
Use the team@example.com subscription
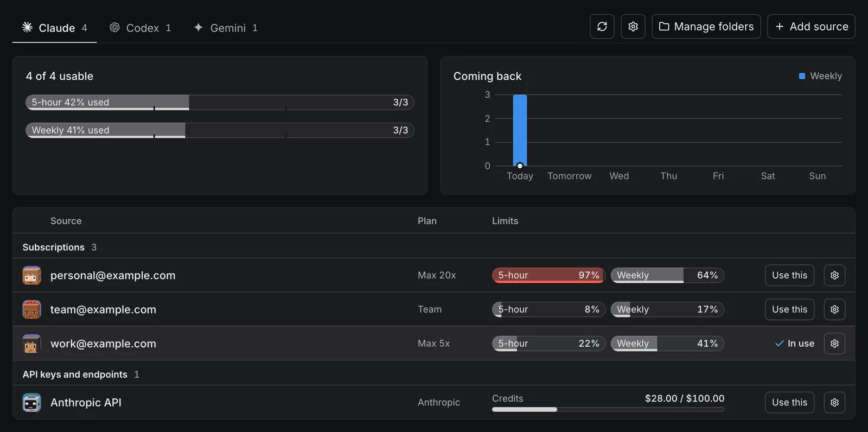(789, 309)
